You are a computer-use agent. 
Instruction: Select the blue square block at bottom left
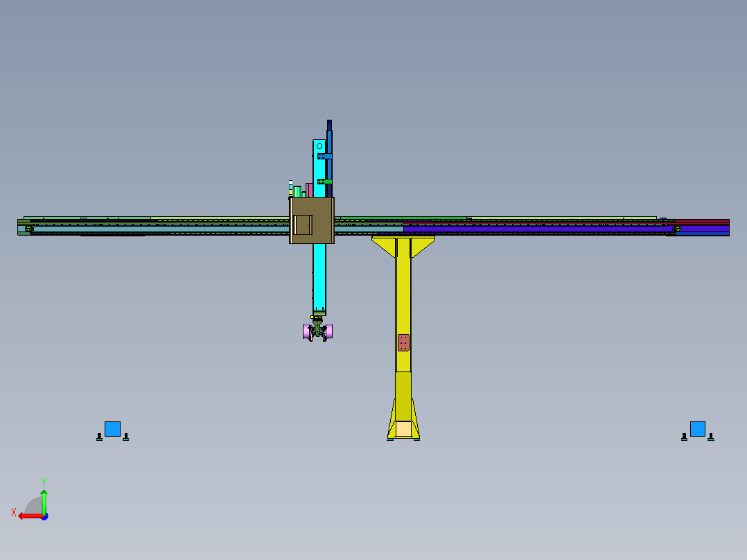point(112,429)
